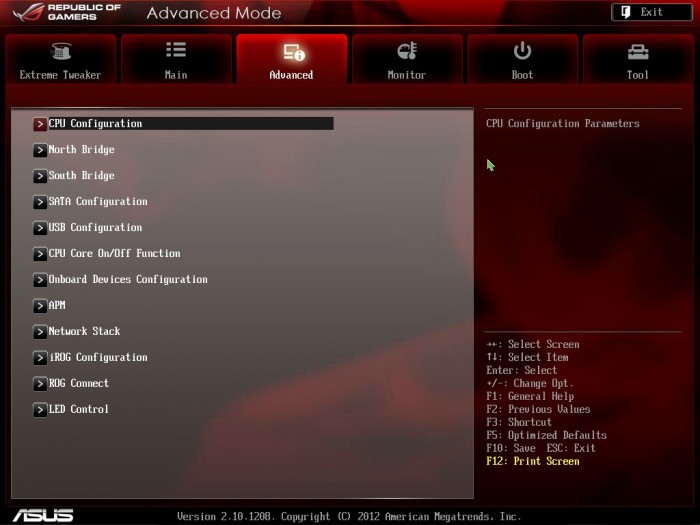Image resolution: width=700 pixels, height=525 pixels.
Task: Switch to the Main tab label
Action: click(176, 75)
